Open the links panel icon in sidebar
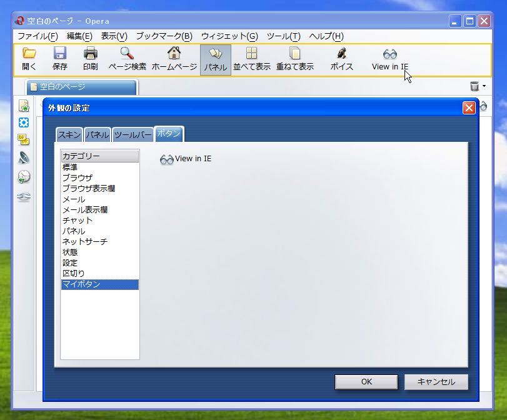 point(24,196)
